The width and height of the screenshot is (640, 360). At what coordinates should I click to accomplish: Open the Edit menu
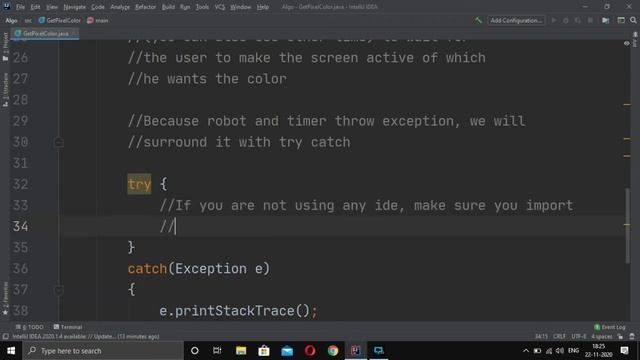35,7
